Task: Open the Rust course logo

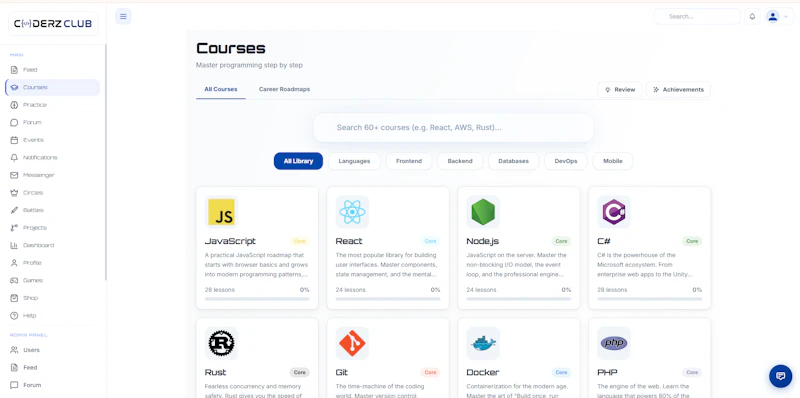Action: point(221,343)
